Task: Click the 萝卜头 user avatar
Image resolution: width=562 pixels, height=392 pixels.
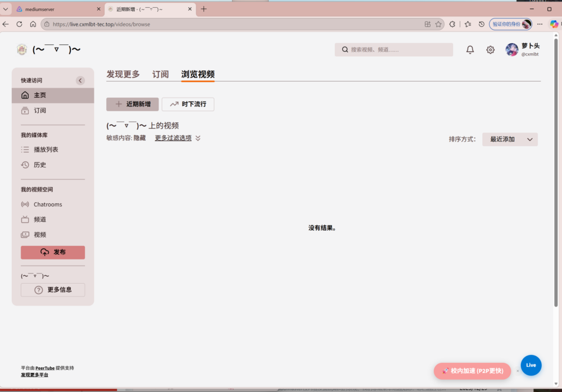Action: (511, 50)
